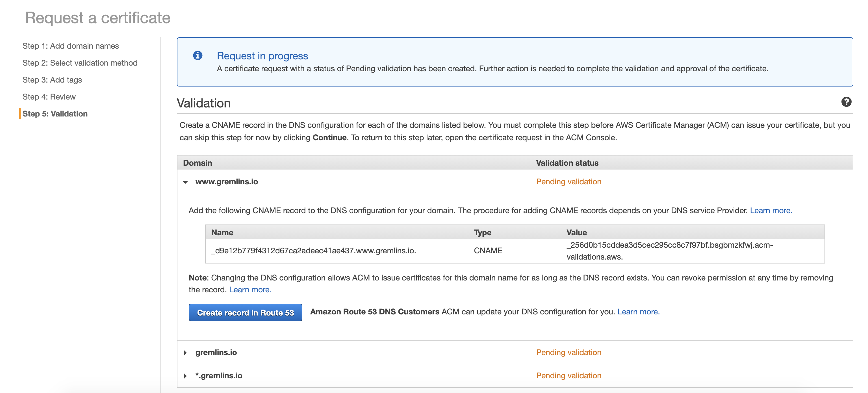Click the Type column header in CNAME table
Screen dimensions: 868x393
(483, 233)
